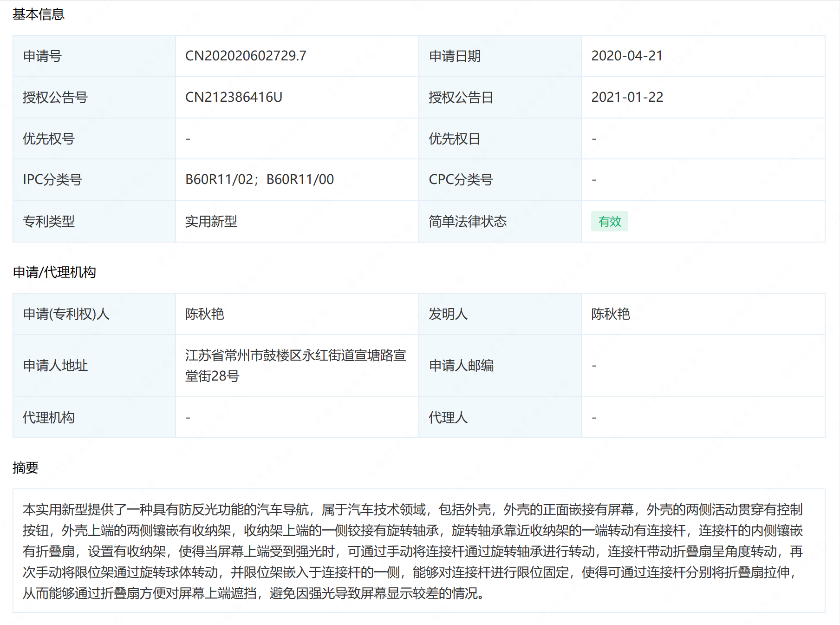Click the 代理机构 label

(49, 417)
